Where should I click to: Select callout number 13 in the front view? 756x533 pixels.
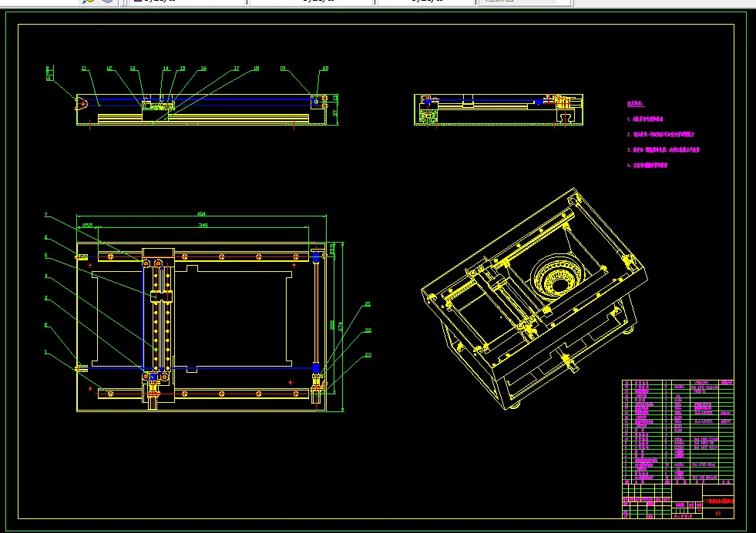pos(133,69)
